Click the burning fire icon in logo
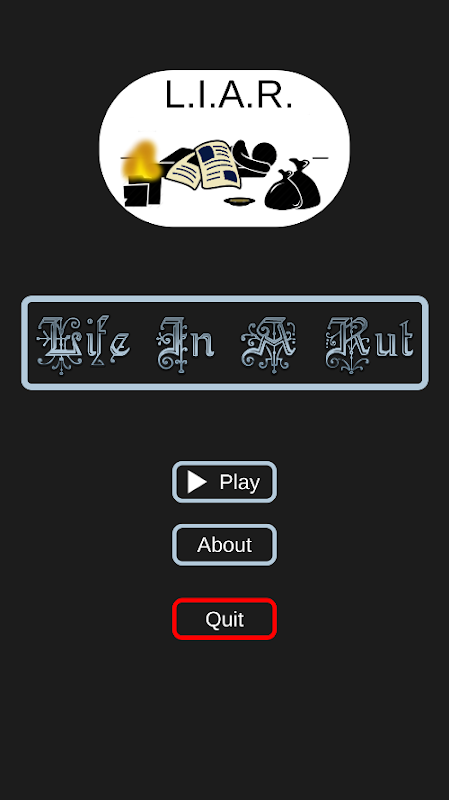 pyautogui.click(x=141, y=160)
